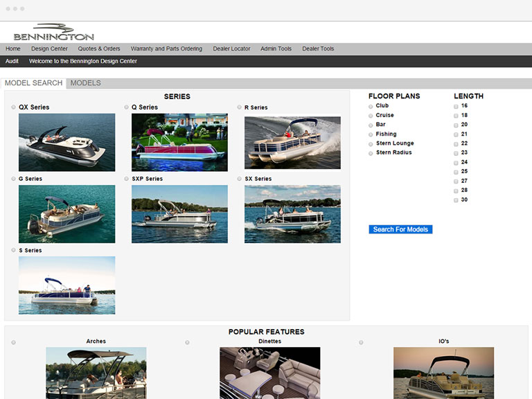Image resolution: width=532 pixels, height=399 pixels.
Task: Open the Design Center menu
Action: pos(49,49)
